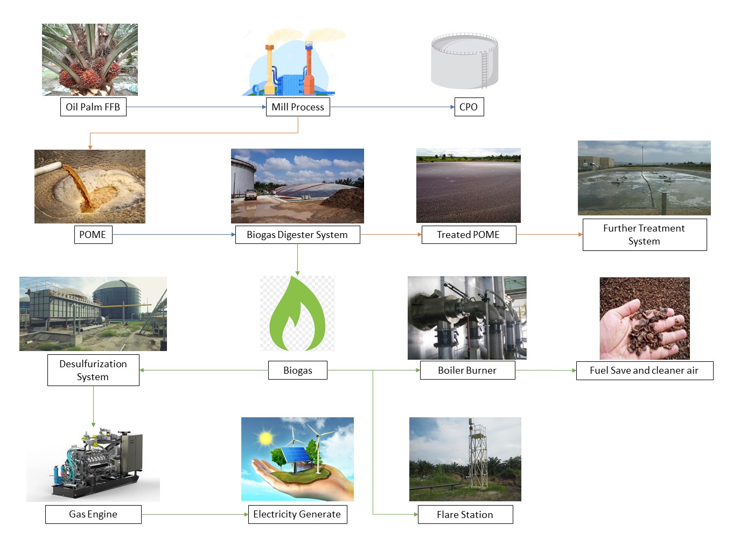747x560 pixels.
Task: Click the POME wastewater photo
Action: [x=90, y=186]
